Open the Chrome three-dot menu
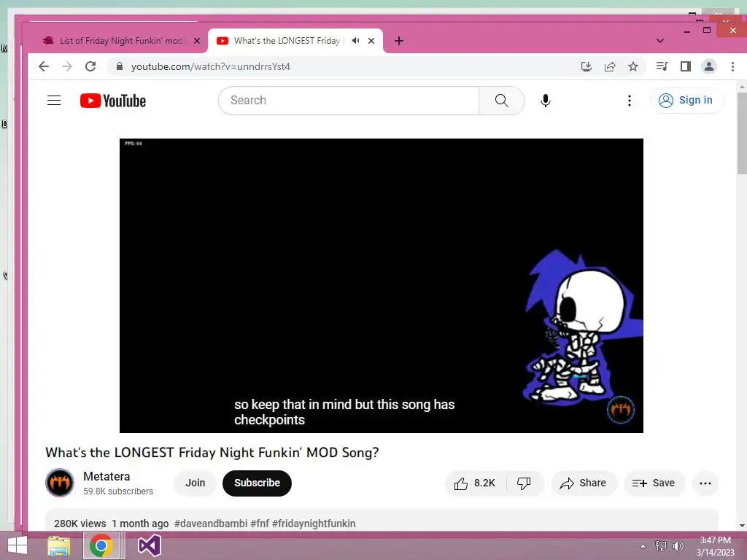Viewport: 747px width, 560px height. tap(732, 66)
